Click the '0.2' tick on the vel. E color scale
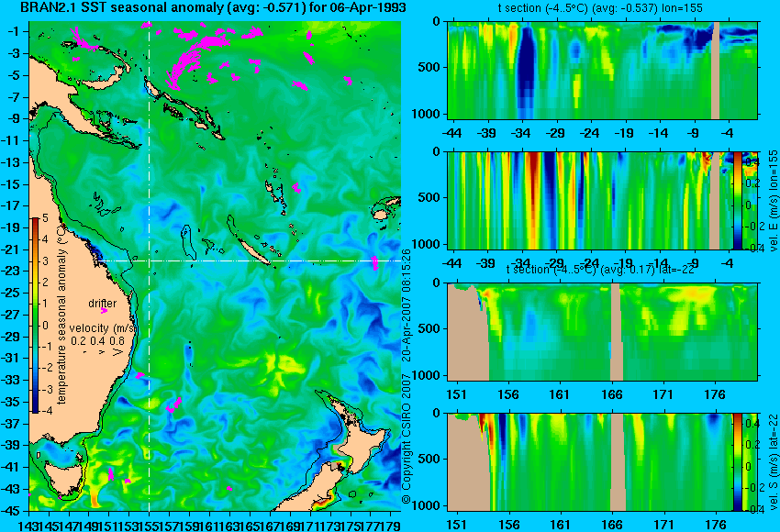This screenshot has width=780, height=532. point(752,183)
